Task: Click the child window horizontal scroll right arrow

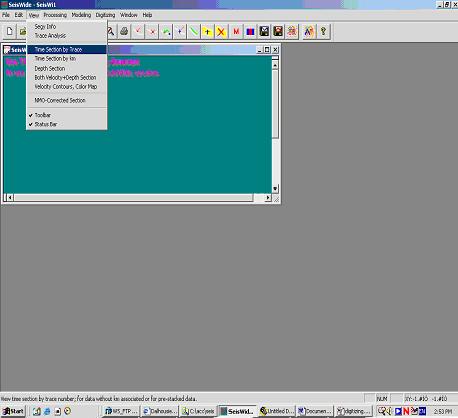Action: 268,198
